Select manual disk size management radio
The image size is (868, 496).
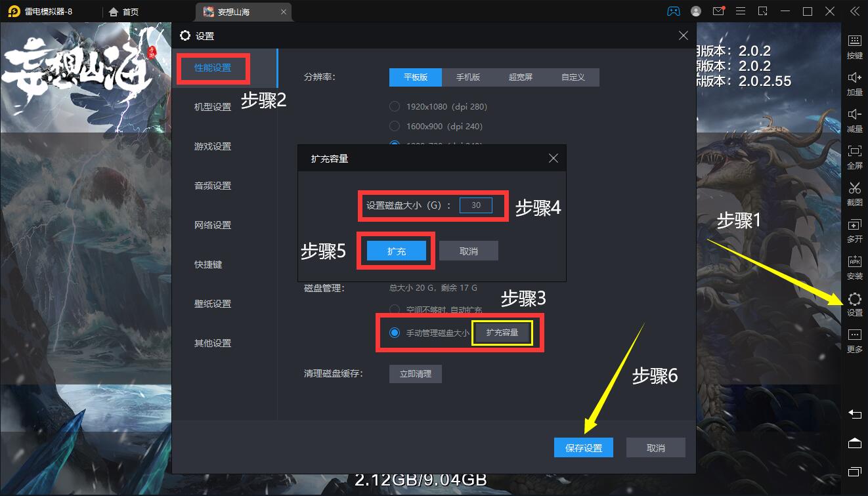(395, 333)
